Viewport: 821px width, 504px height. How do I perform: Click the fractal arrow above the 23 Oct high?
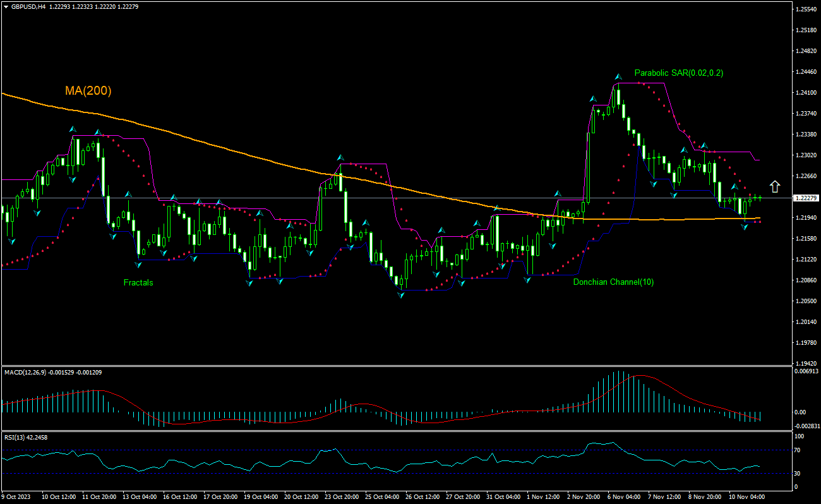pos(340,157)
